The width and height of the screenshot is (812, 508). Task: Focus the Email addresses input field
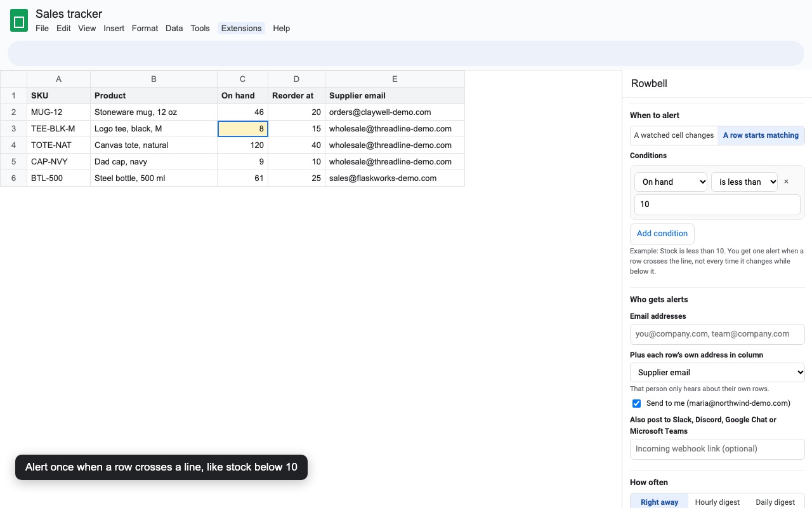(x=717, y=334)
